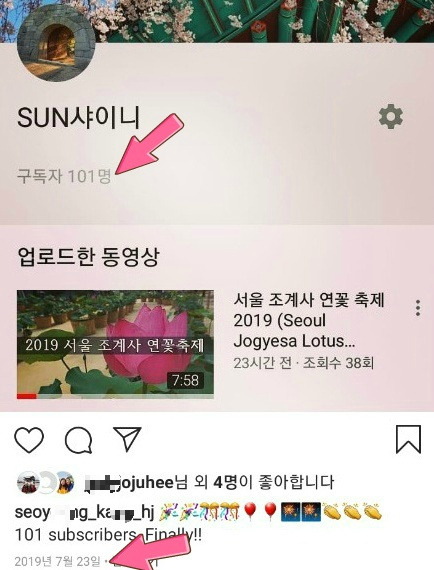Screen dimensions: 434x570
Task: Open the 외 4명이 좋아합니다 likes list
Action: point(264,482)
